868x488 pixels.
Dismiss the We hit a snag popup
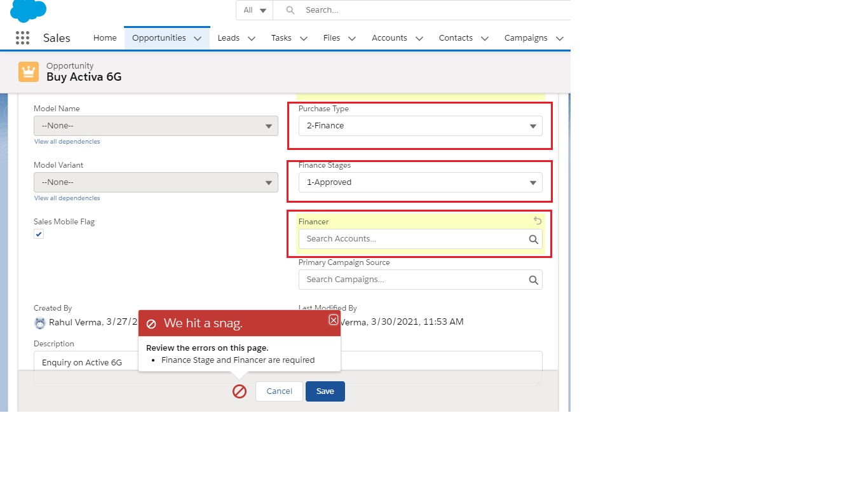[333, 320]
